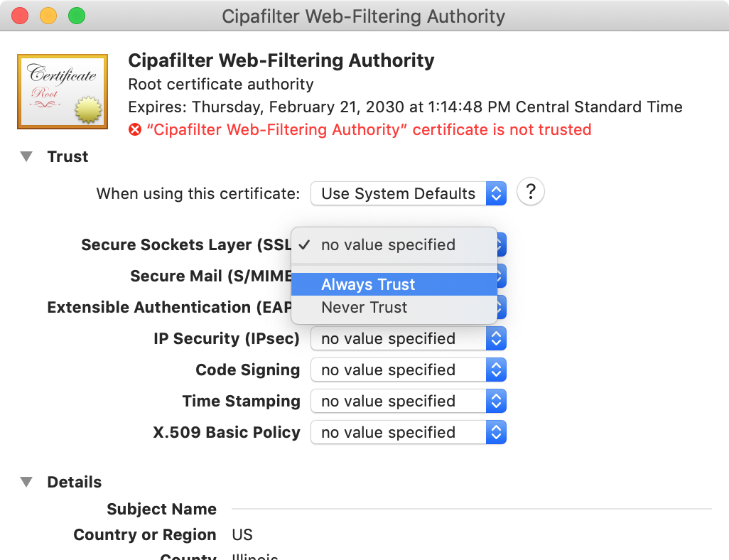Choose 'no value specified' from the open menu
Screen dimensions: 729x560
click(x=388, y=244)
